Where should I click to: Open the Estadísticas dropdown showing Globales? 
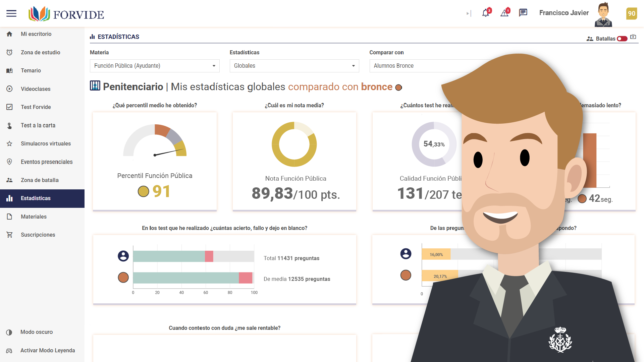click(294, 66)
